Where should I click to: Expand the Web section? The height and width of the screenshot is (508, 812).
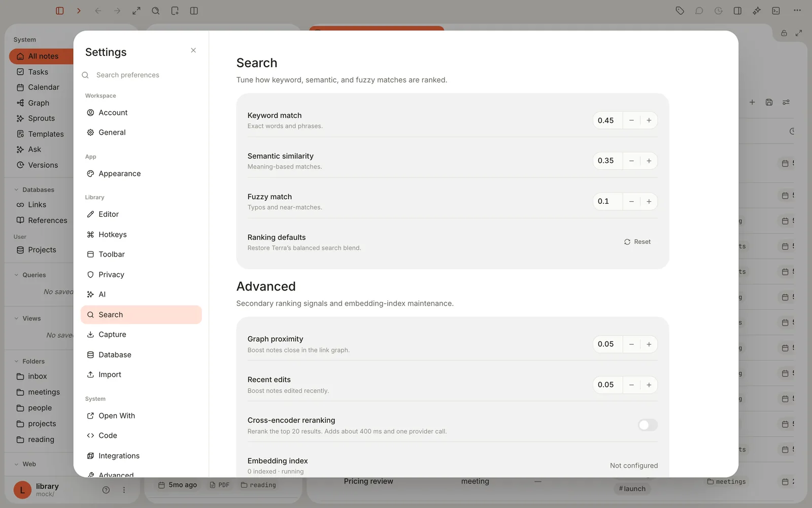click(16, 464)
